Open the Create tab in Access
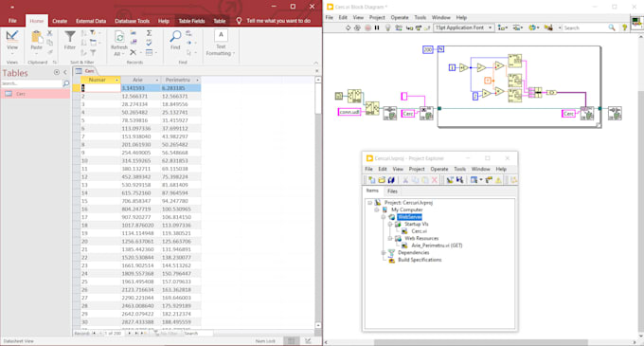This screenshot has width=644, height=346. [x=60, y=21]
